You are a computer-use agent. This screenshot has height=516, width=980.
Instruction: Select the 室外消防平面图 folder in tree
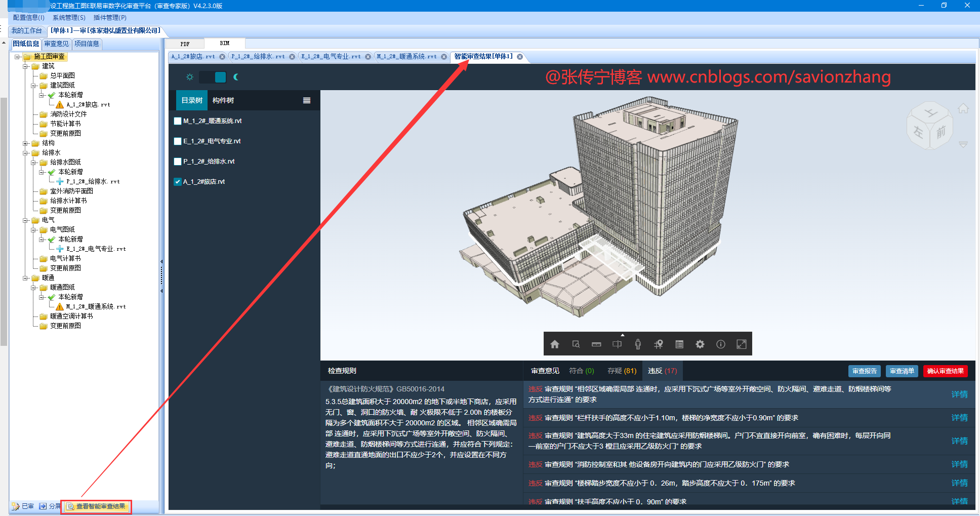71,191
